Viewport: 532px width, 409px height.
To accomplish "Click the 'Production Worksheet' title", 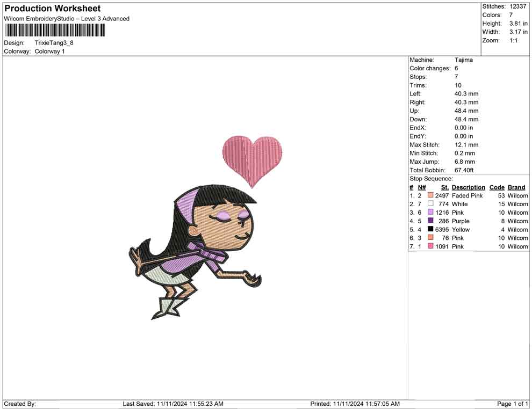I will point(52,8).
